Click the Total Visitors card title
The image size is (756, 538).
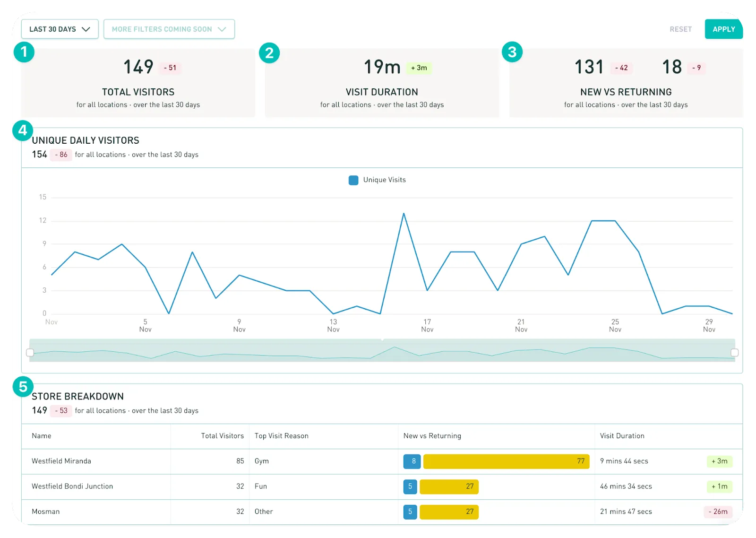138,92
